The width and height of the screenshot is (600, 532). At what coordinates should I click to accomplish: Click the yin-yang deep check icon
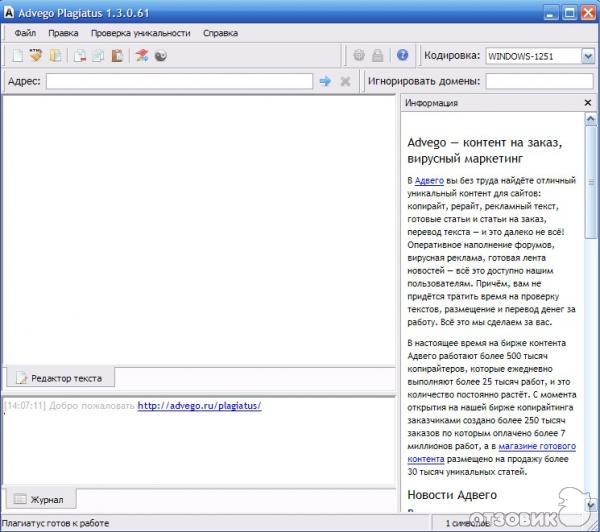pyautogui.click(x=161, y=56)
